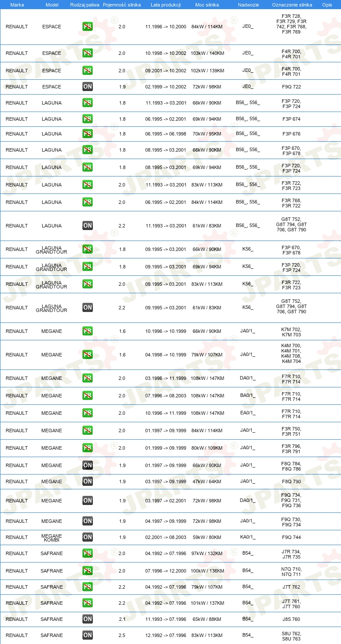Image resolution: width=341 pixels, height=644 pixels.
Task: Click the Pojemność silnika column header
Action: (x=122, y=4)
